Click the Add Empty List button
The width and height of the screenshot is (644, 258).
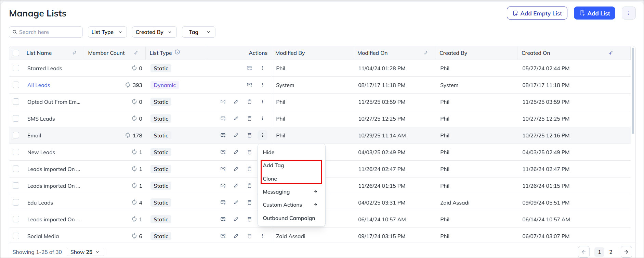point(537,13)
